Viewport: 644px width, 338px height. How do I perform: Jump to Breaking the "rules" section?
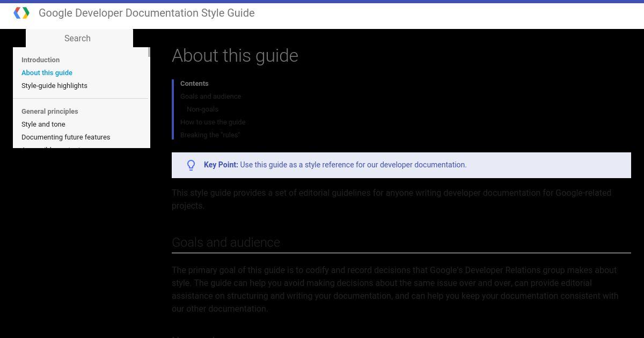[210, 135]
